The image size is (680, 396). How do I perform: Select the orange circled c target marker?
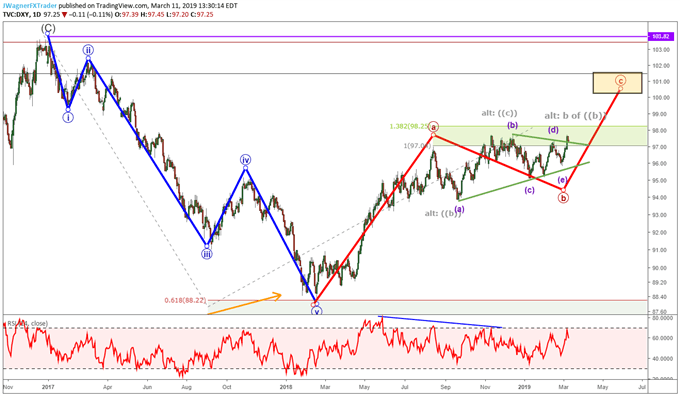tap(620, 80)
